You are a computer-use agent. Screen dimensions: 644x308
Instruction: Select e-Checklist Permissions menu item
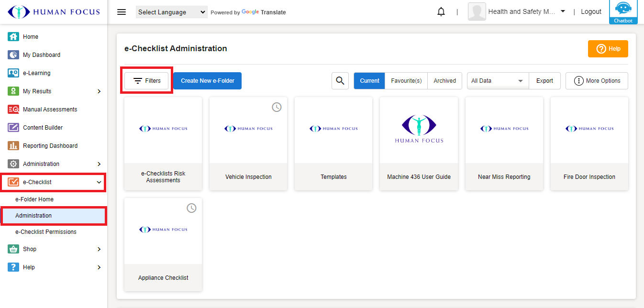click(x=46, y=232)
